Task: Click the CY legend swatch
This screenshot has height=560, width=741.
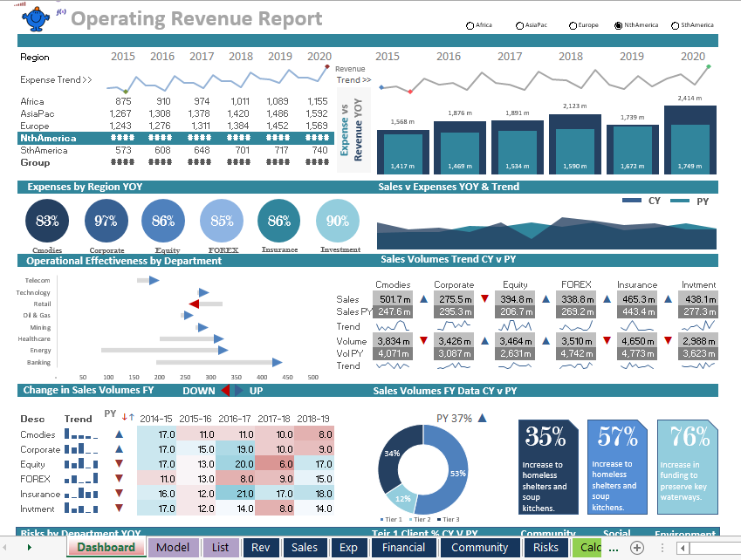Action: click(x=632, y=201)
